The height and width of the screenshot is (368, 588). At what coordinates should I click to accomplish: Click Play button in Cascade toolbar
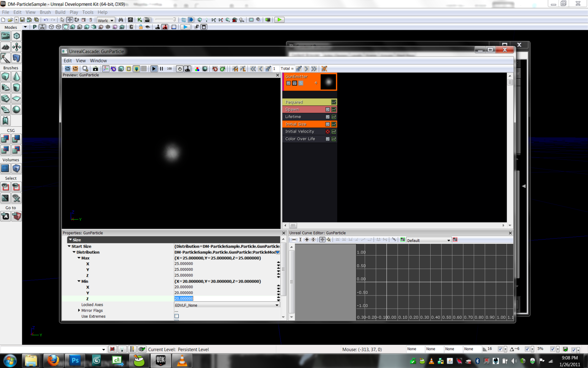coord(154,69)
